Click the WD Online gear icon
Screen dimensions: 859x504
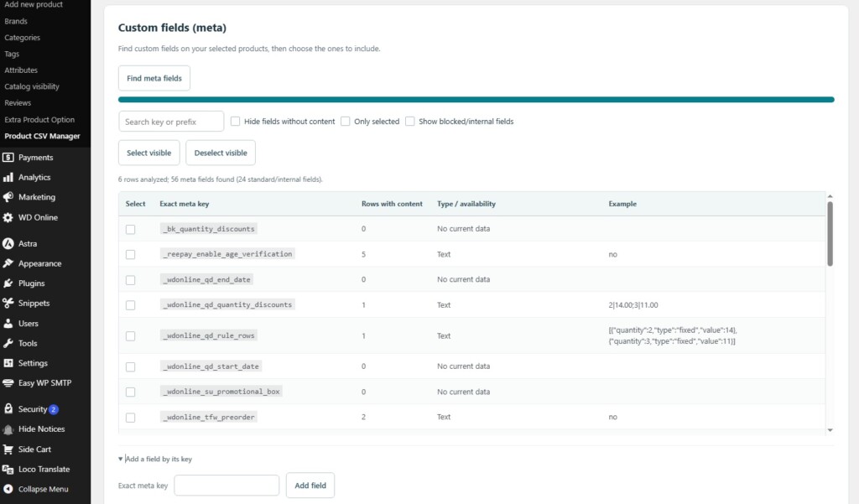pos(8,217)
